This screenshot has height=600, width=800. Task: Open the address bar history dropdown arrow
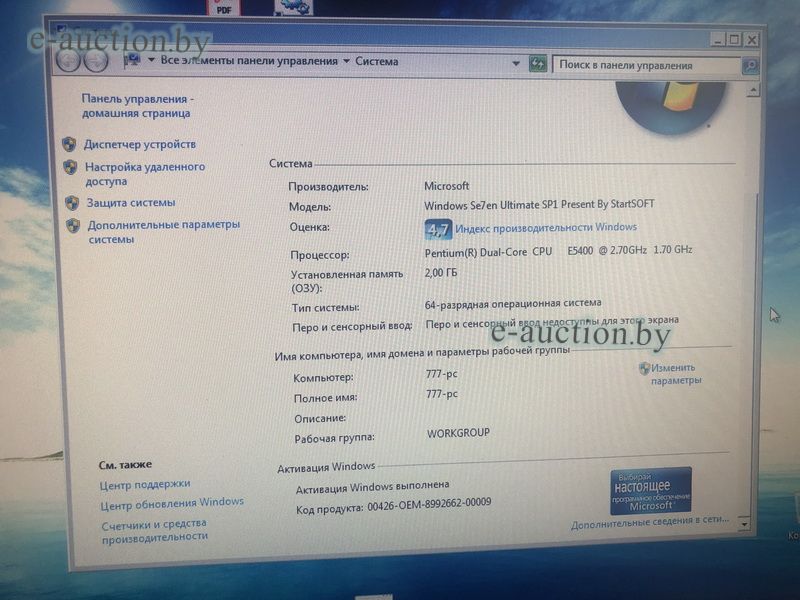click(x=516, y=63)
